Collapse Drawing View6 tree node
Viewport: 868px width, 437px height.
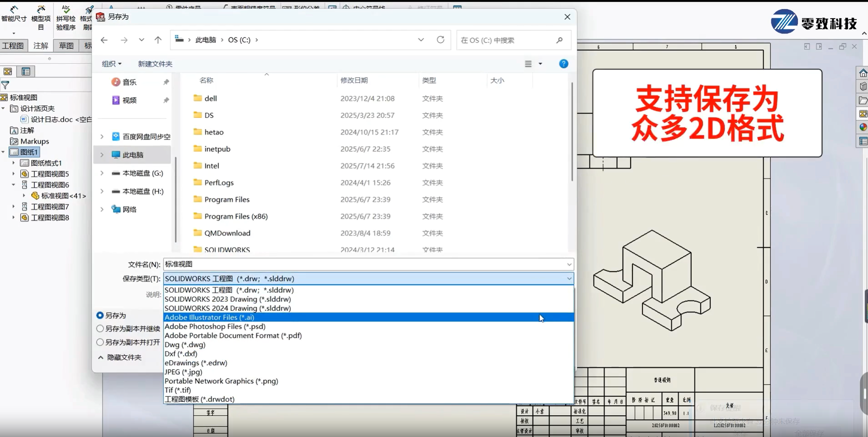tap(13, 184)
